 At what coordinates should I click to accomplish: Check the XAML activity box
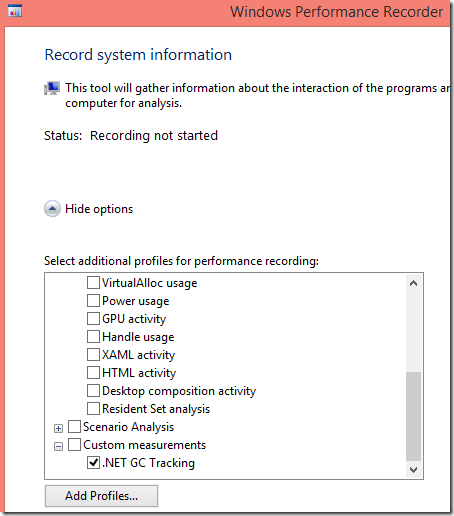93,354
